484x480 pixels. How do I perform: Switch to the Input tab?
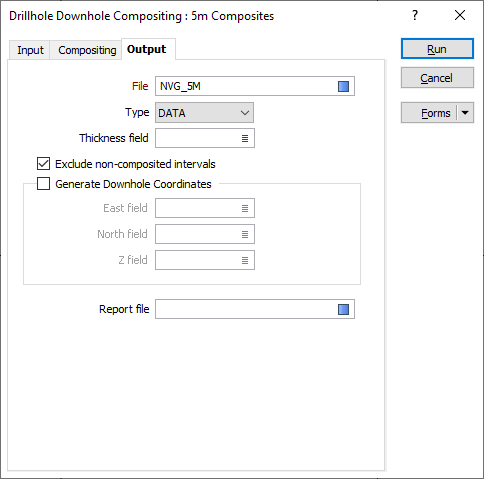click(x=30, y=50)
